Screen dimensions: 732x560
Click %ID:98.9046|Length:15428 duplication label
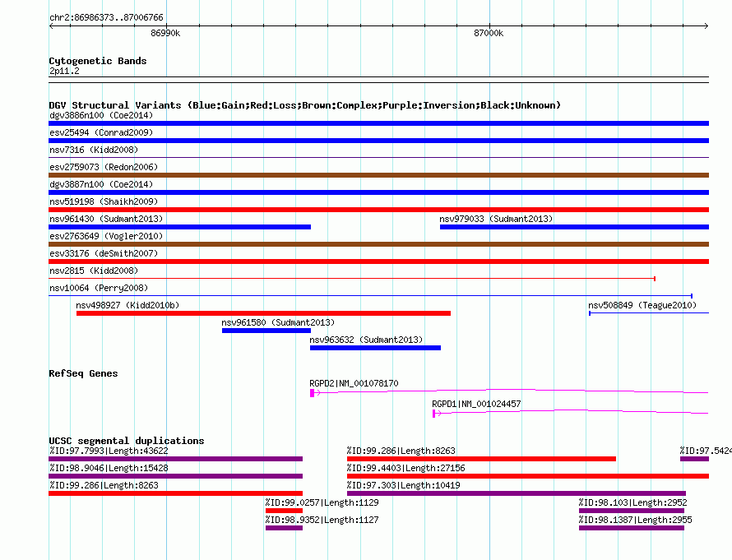[109, 468]
